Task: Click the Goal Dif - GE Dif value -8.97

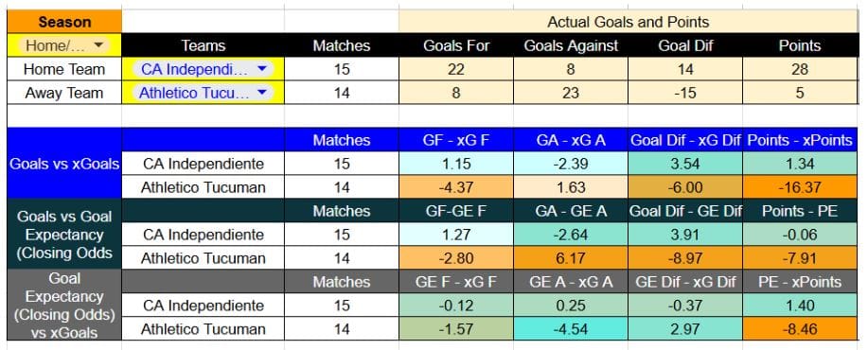Action: pyautogui.click(x=685, y=258)
